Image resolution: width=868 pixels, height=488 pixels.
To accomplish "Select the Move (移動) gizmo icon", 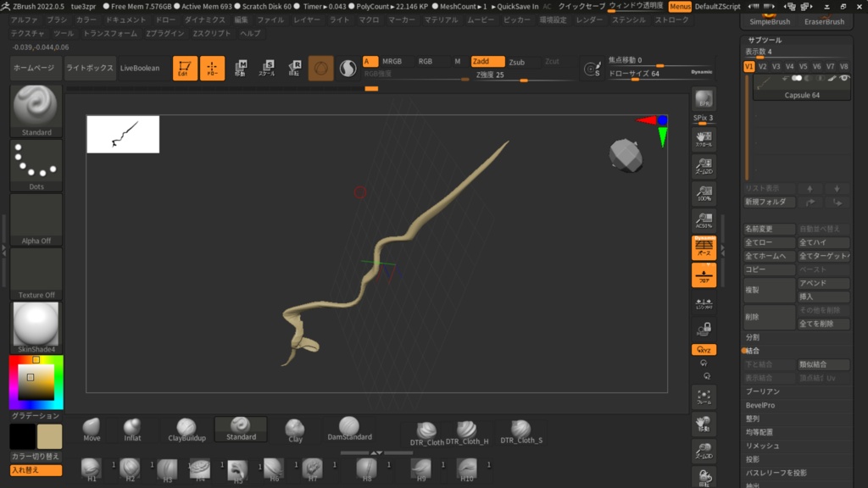I will point(240,68).
